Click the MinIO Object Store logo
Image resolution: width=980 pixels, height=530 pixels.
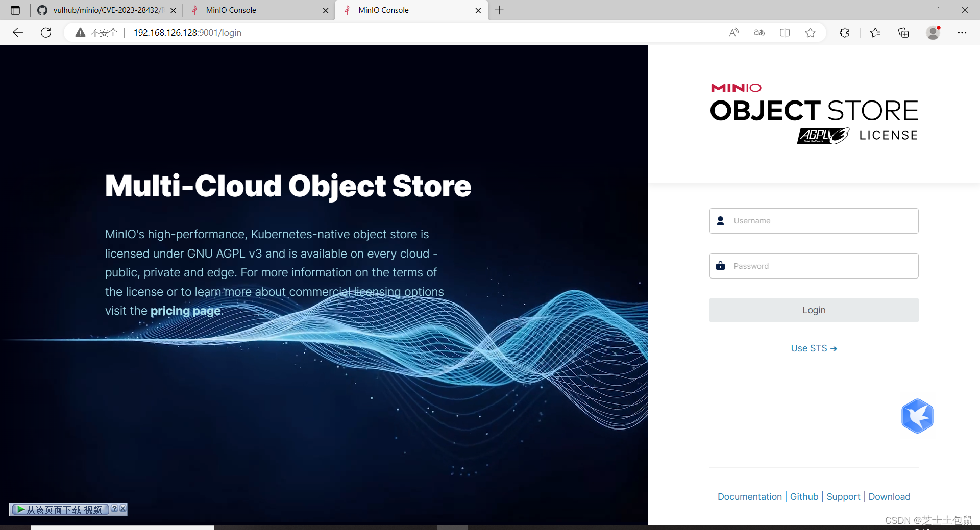coord(814,114)
